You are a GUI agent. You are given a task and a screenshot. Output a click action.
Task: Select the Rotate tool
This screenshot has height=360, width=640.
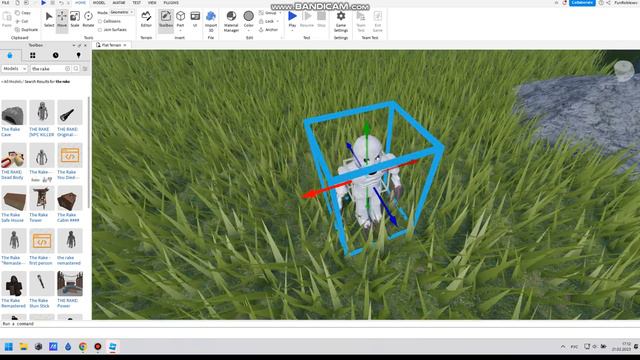point(88,19)
